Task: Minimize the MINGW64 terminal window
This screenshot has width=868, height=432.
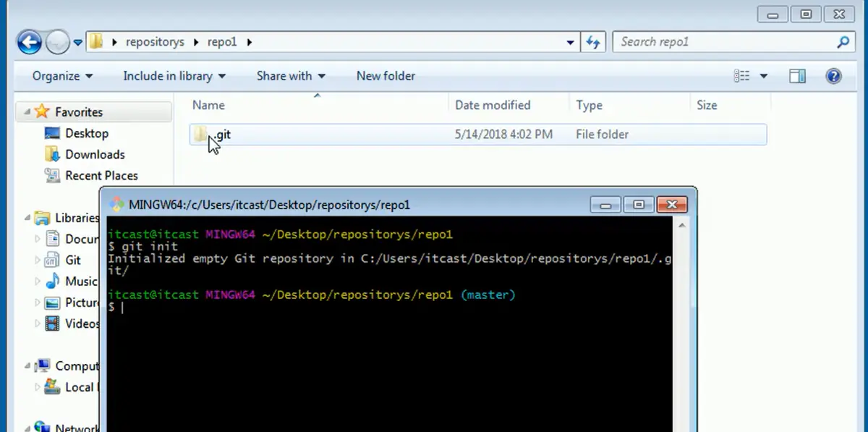Action: (606, 205)
